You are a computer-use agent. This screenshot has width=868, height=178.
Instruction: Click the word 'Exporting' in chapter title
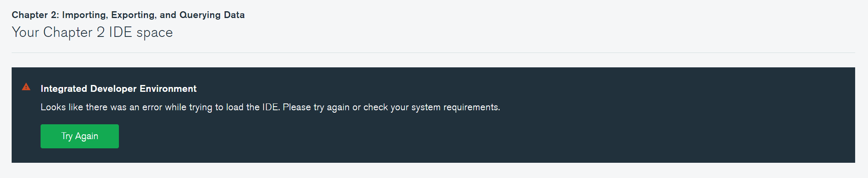(133, 15)
